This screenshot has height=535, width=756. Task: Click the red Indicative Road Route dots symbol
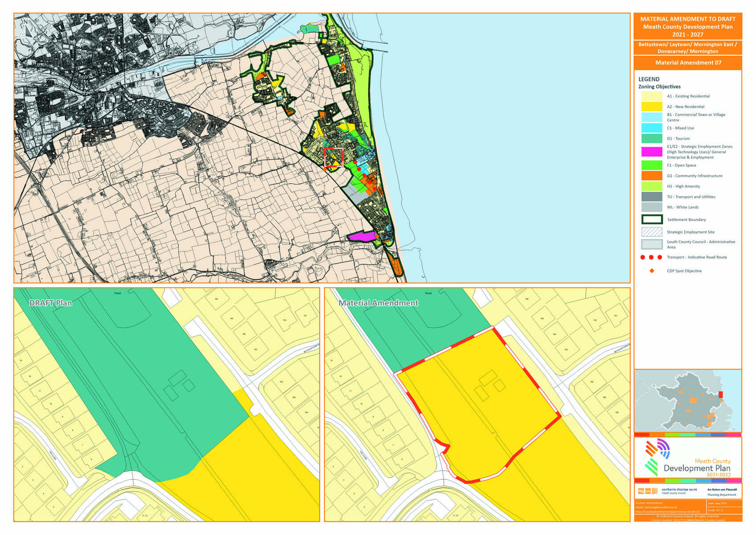point(651,257)
